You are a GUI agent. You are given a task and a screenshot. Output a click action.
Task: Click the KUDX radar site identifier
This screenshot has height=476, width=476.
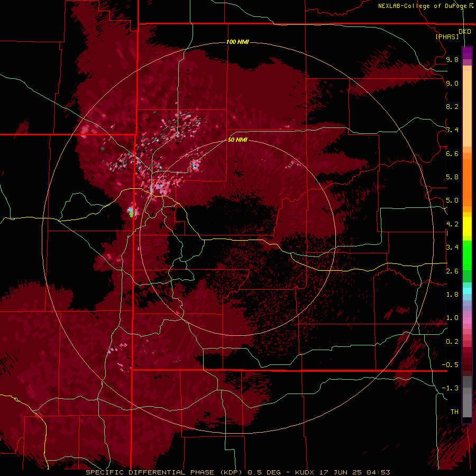tap(305, 472)
